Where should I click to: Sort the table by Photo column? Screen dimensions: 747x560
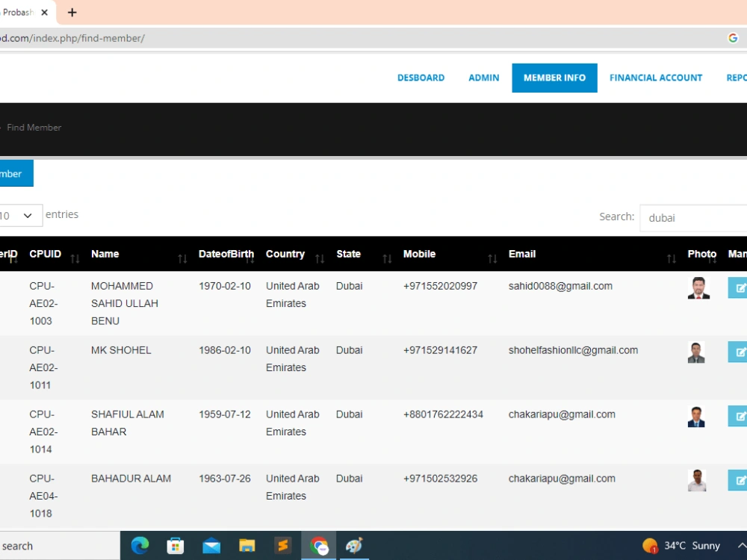point(703,255)
